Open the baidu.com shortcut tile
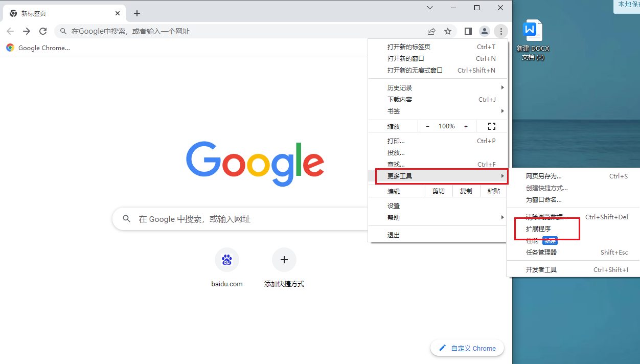The width and height of the screenshot is (640, 364). (x=227, y=267)
